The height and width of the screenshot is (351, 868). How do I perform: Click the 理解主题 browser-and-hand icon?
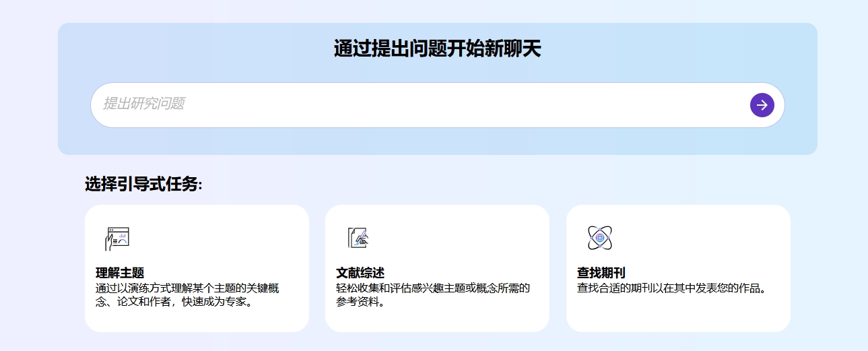(x=117, y=238)
